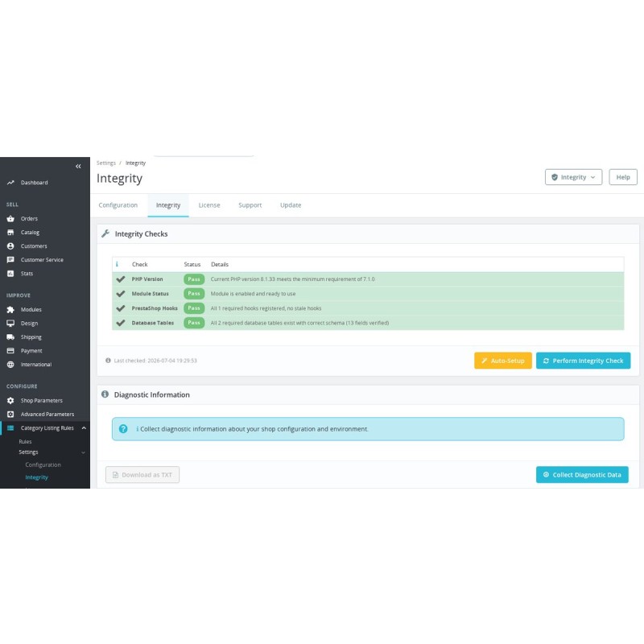The image size is (644, 644).
Task: Open Configuration in sidebar Settings submenu
Action: click(43, 465)
